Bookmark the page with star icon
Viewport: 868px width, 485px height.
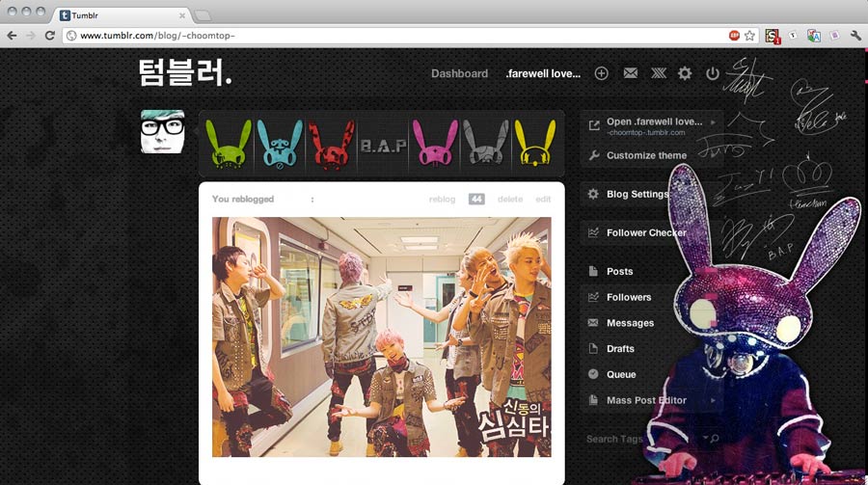[749, 36]
